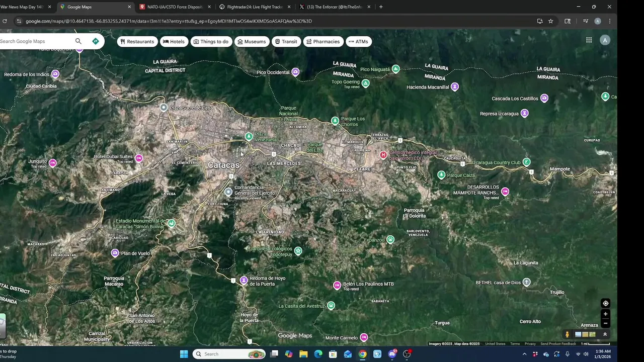Select the Hacienda Macanillal pin

point(455,86)
